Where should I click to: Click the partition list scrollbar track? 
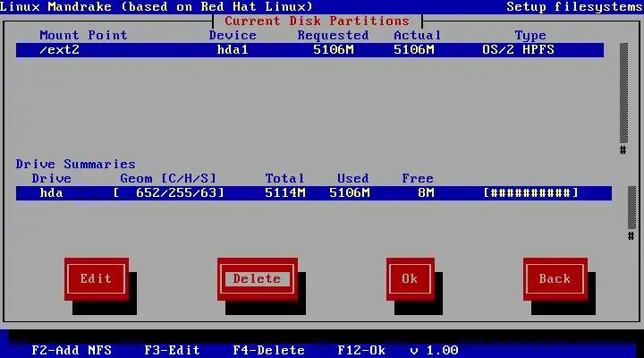[623, 93]
